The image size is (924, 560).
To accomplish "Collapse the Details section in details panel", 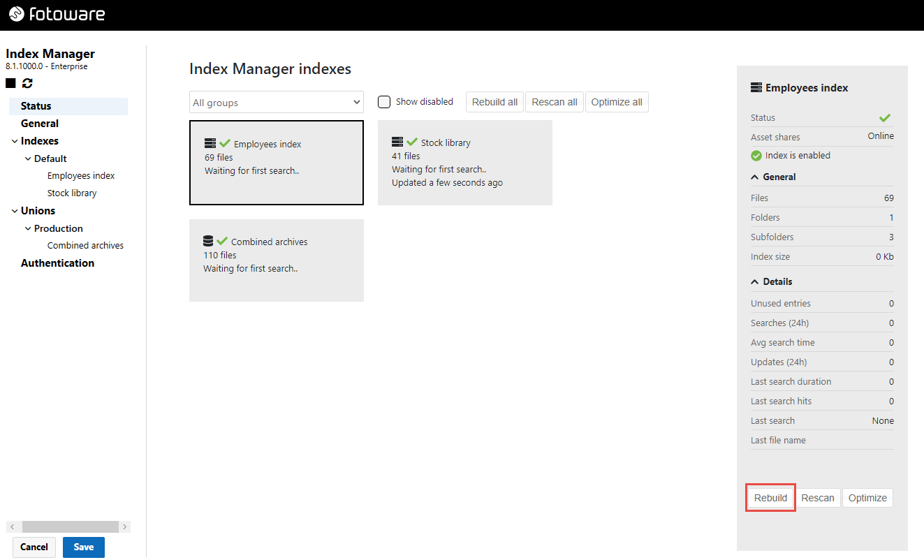I will click(755, 281).
